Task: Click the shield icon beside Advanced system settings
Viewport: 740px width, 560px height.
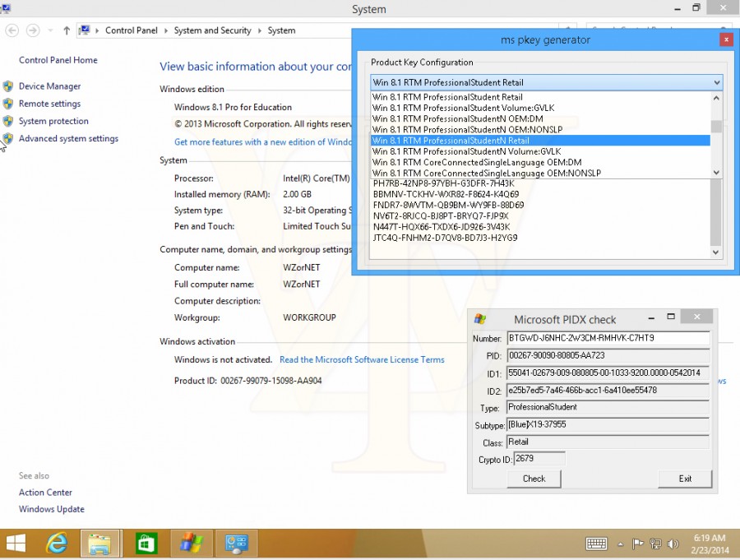Action: (x=8, y=139)
